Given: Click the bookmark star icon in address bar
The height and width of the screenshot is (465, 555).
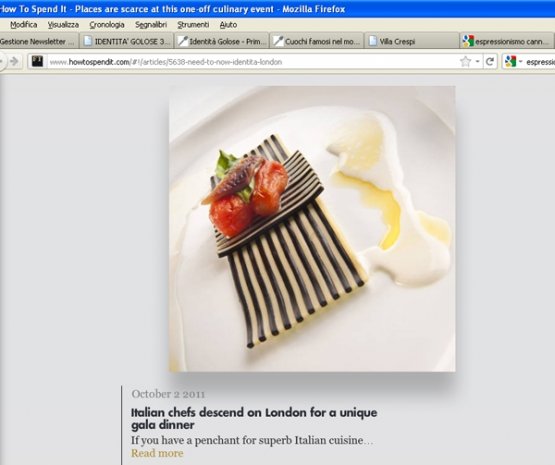Looking at the screenshot, I should point(465,62).
